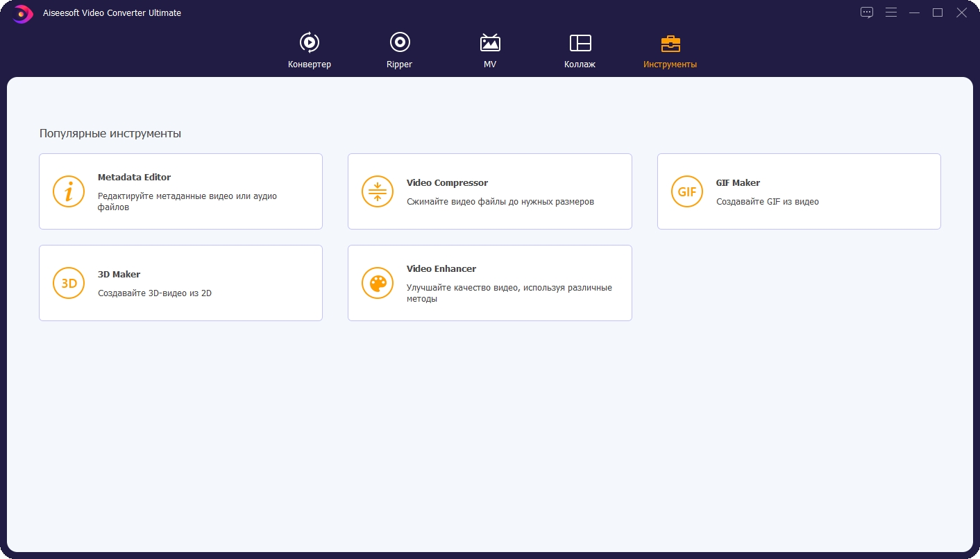Maximize the application window
Screen dimensions: 980x559
[938, 12]
